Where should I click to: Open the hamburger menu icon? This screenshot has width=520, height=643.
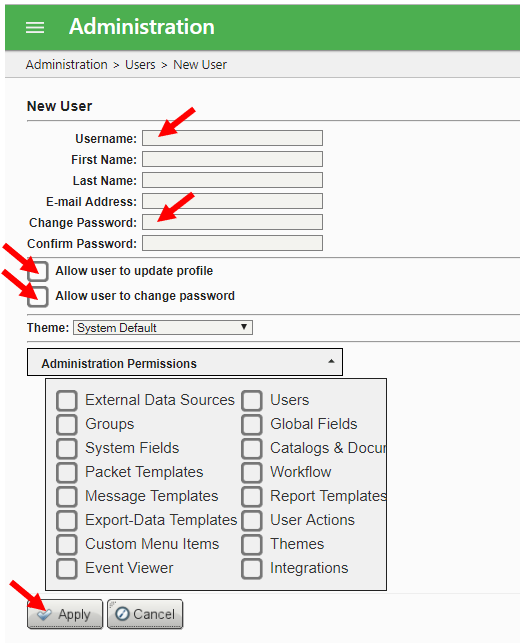pyautogui.click(x=35, y=27)
